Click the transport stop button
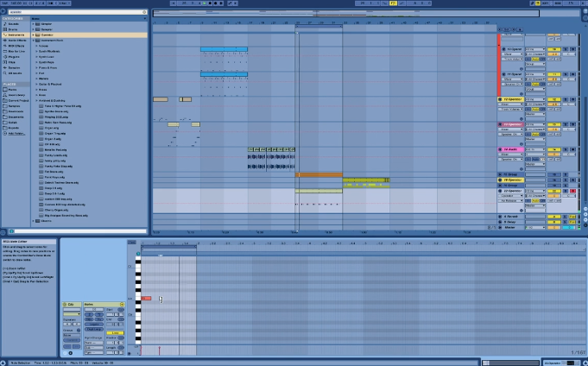 pyautogui.click(x=210, y=3)
